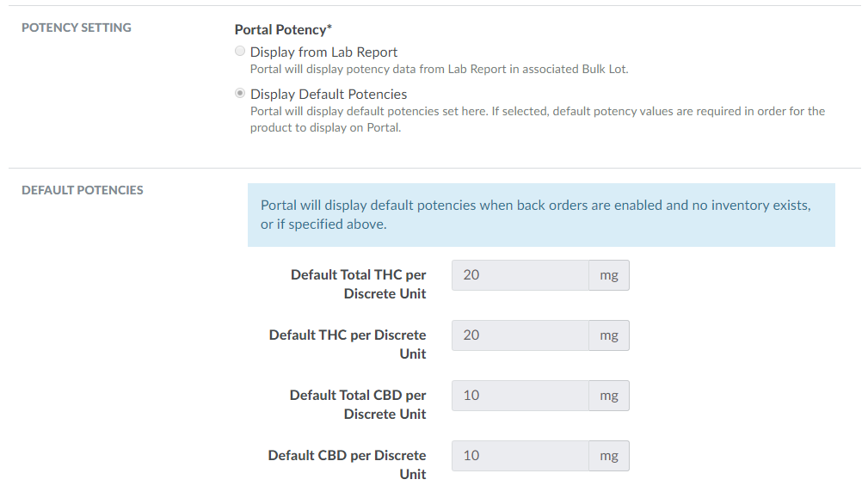Click the Default Total CBD per Discrete Unit label
This screenshot has width=868, height=498.
pyautogui.click(x=359, y=404)
